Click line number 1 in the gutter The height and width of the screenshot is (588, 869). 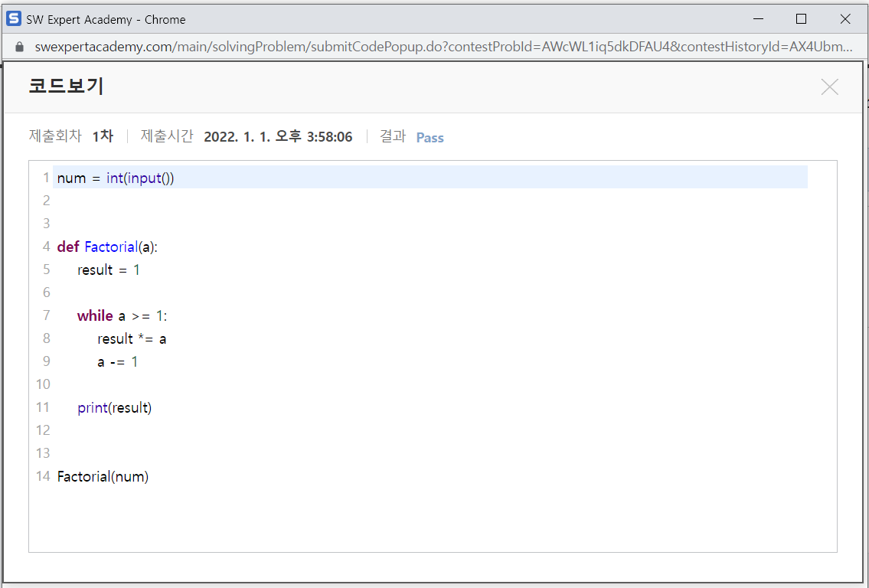click(x=46, y=178)
